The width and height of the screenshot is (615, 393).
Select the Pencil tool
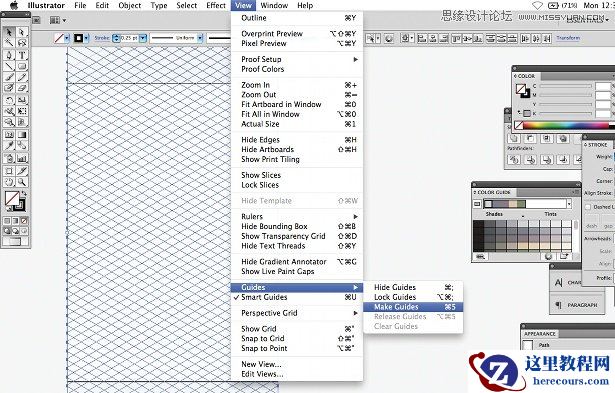22,77
